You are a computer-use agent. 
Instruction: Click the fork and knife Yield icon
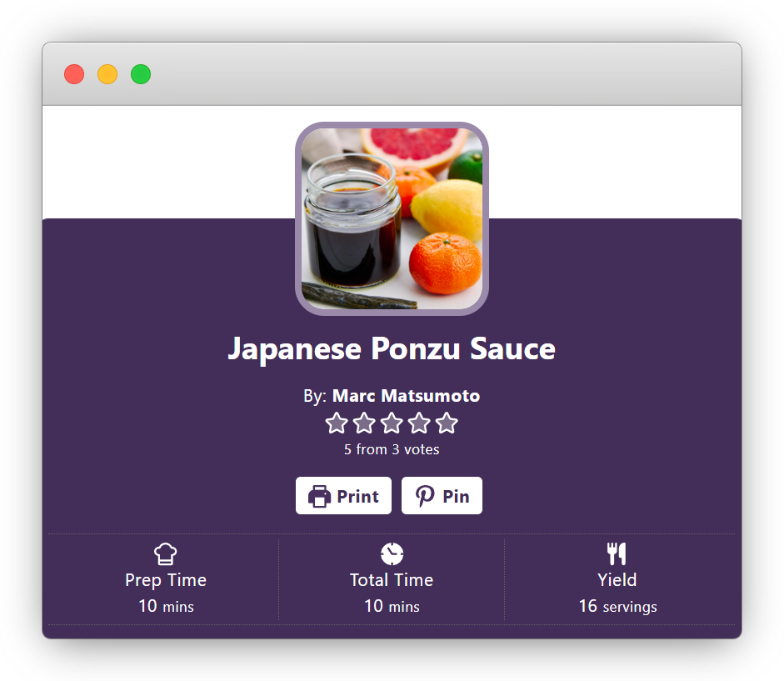click(x=617, y=554)
